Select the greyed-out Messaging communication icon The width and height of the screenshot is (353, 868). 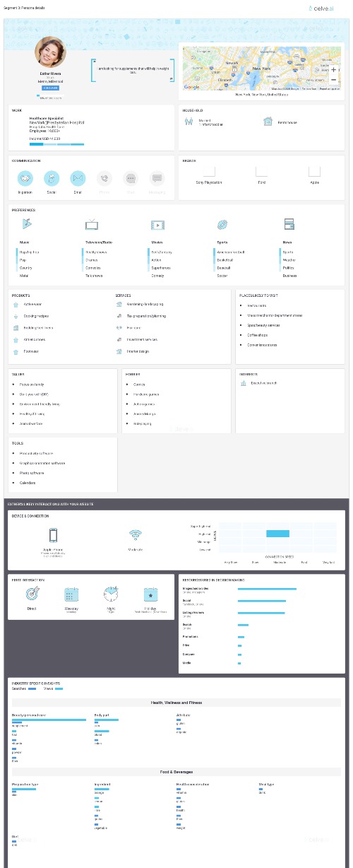coord(157,179)
